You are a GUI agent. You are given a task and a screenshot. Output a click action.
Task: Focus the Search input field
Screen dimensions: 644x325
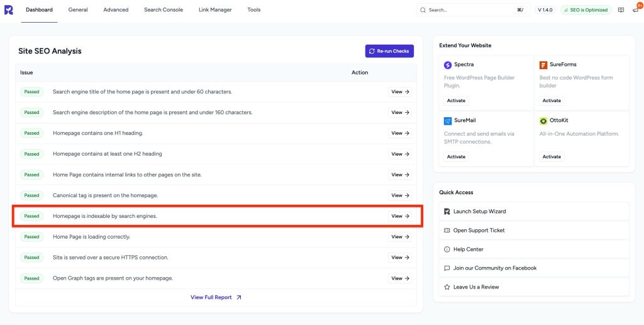click(x=469, y=10)
